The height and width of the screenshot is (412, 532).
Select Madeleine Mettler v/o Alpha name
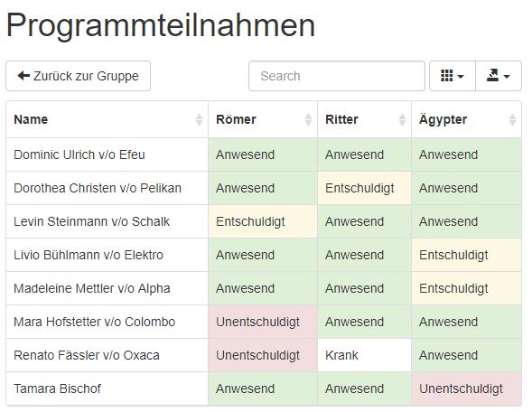click(x=92, y=288)
